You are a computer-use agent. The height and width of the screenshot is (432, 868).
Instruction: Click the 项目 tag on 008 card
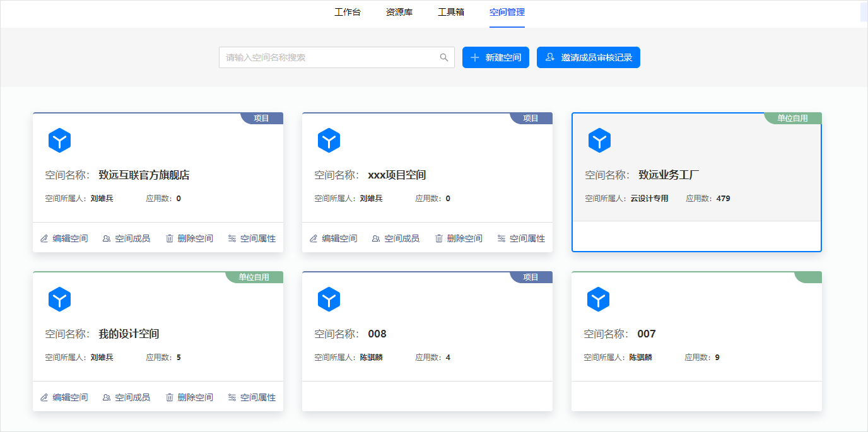pos(531,277)
